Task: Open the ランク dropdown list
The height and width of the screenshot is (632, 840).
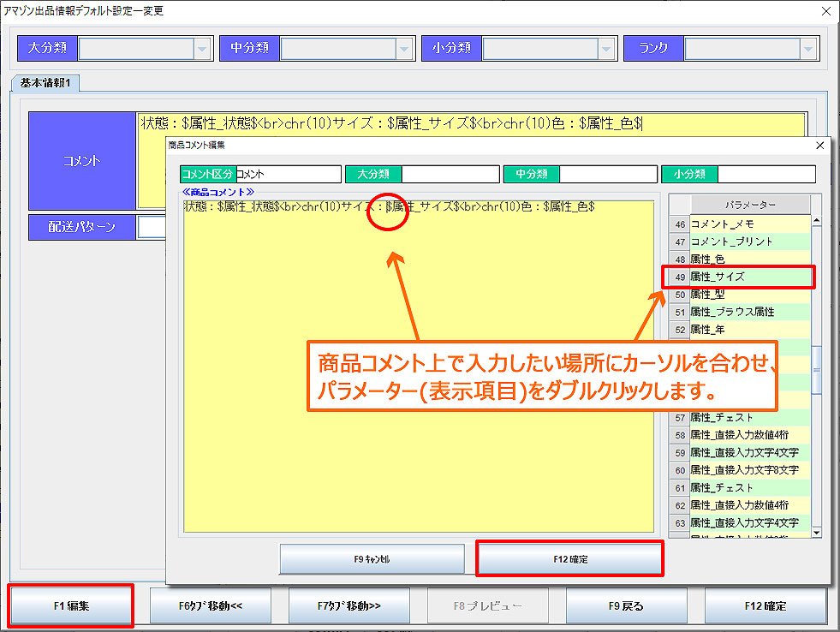Action: (x=807, y=49)
